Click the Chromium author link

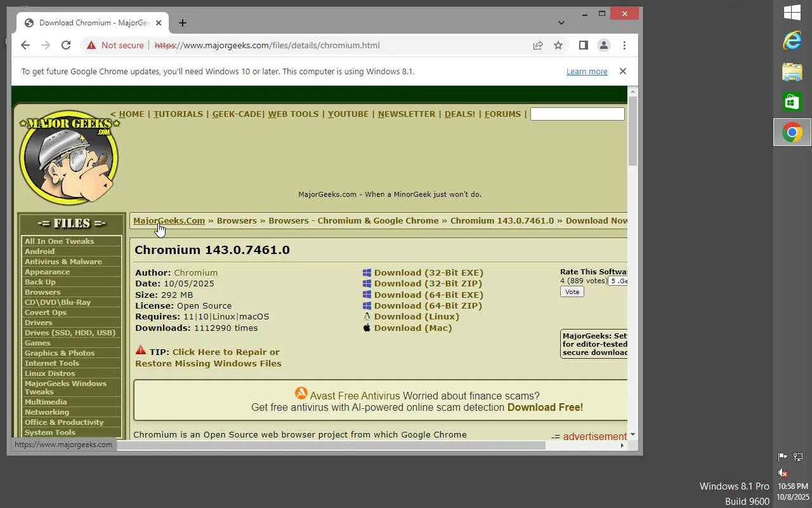195,273
